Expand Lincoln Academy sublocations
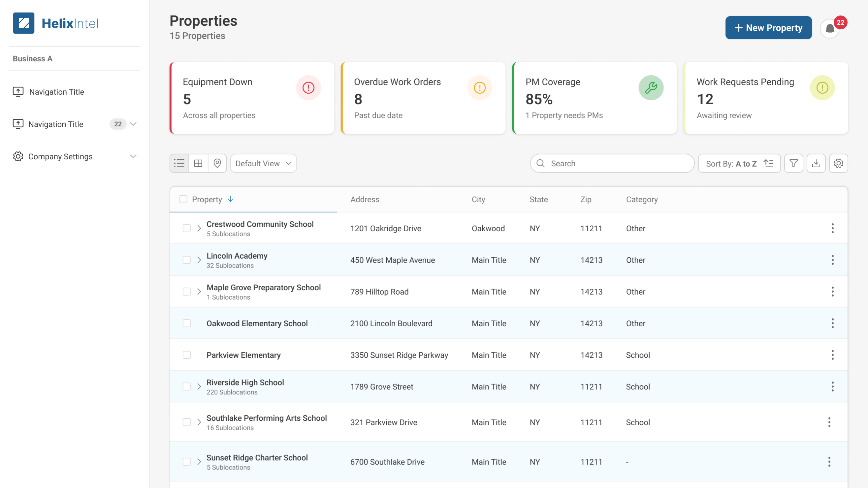The height and width of the screenshot is (488, 868). (x=199, y=260)
